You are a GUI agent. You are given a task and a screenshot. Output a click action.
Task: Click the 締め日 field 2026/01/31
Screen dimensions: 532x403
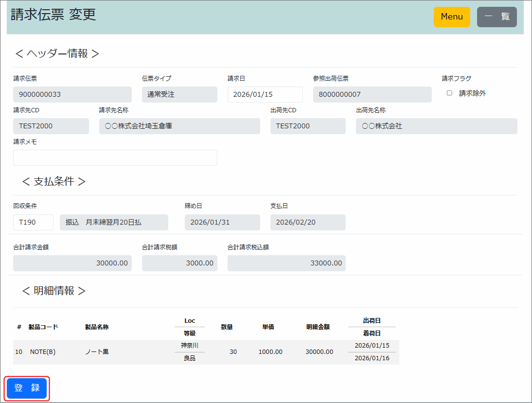(222, 222)
